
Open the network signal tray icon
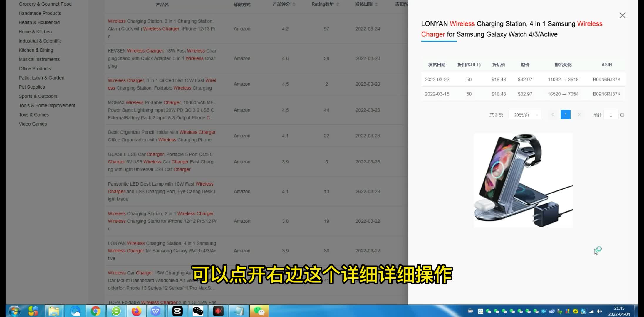(591, 311)
